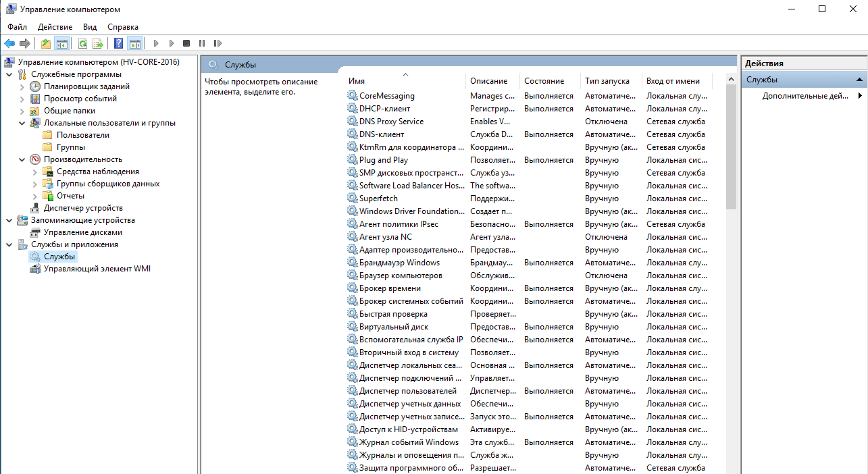Sort by Тип запуска column header
This screenshot has width=868, height=474.
[x=607, y=81]
